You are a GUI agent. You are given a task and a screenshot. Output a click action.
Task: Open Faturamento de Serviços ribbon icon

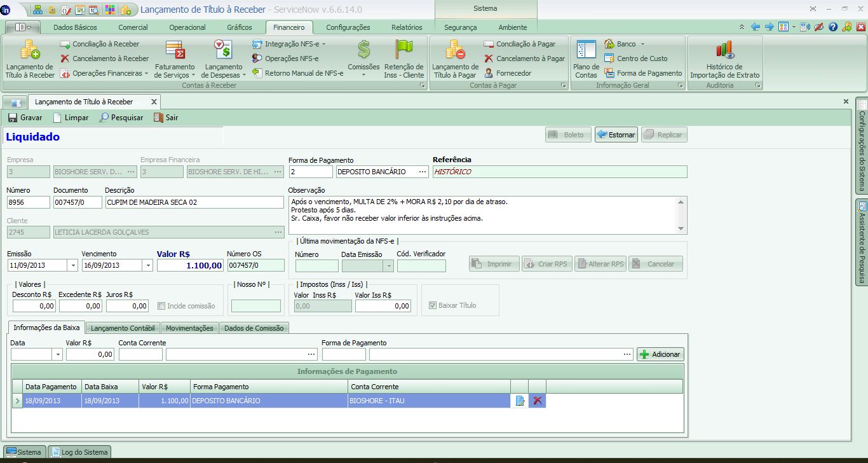pos(175,50)
